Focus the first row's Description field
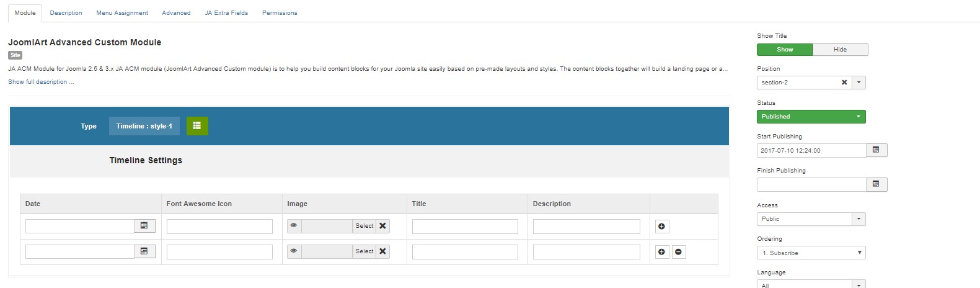 pos(586,227)
